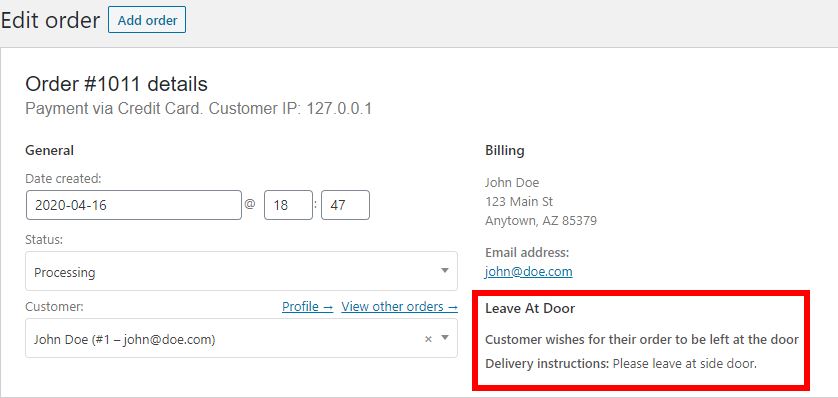Screen dimensions: 838x398
Task: Click the Delivery instructions text
Action: point(621,364)
